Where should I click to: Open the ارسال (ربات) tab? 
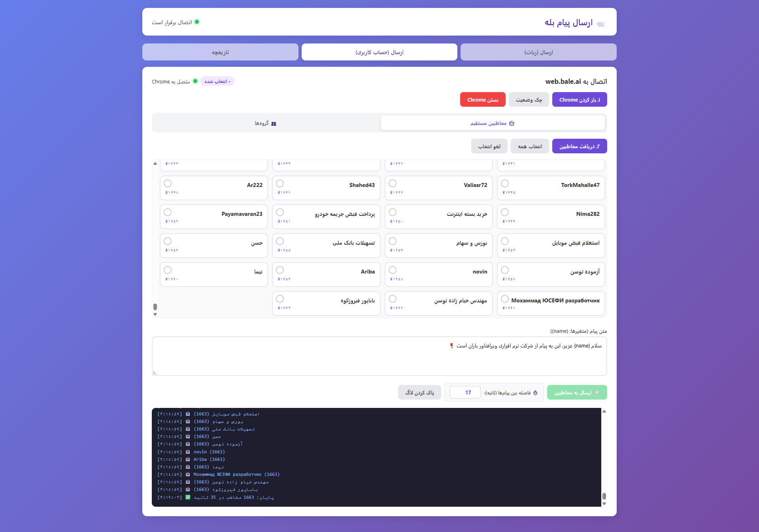pos(538,52)
